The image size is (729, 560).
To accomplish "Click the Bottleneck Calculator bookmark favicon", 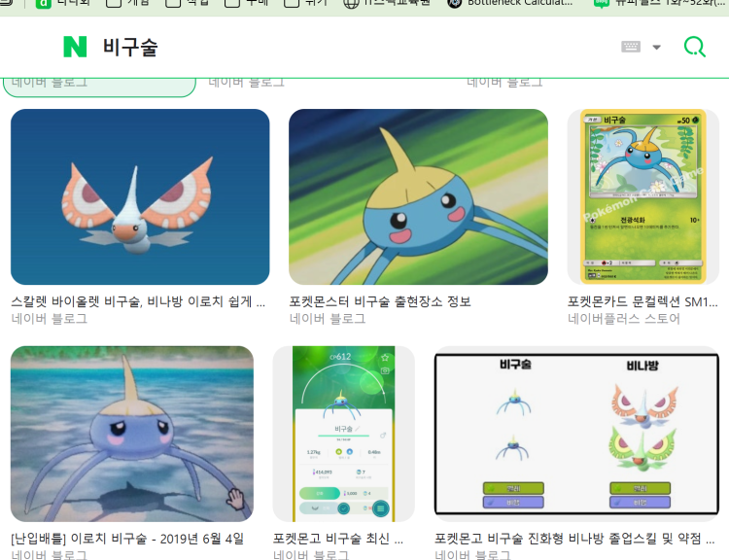I will 454,3.
